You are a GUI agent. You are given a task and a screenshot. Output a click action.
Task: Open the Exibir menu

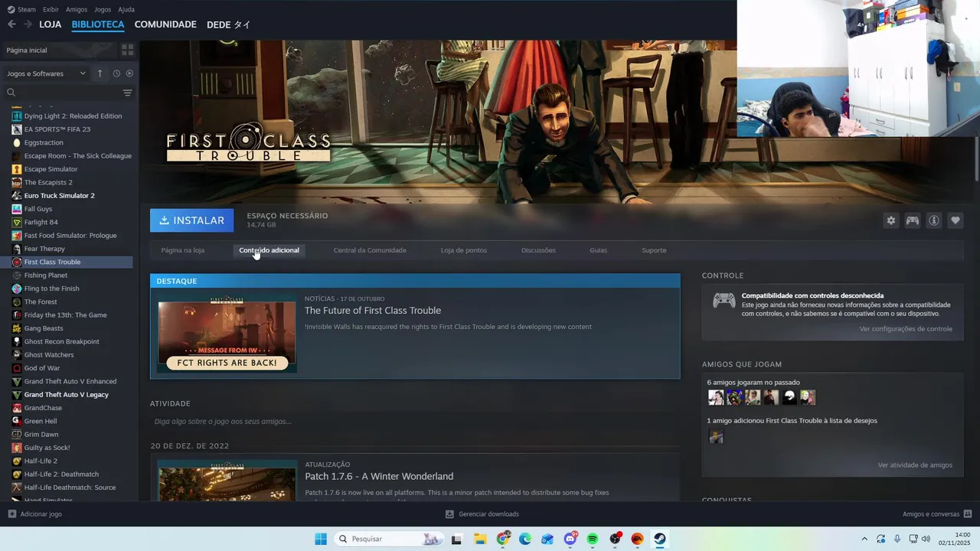coord(51,9)
